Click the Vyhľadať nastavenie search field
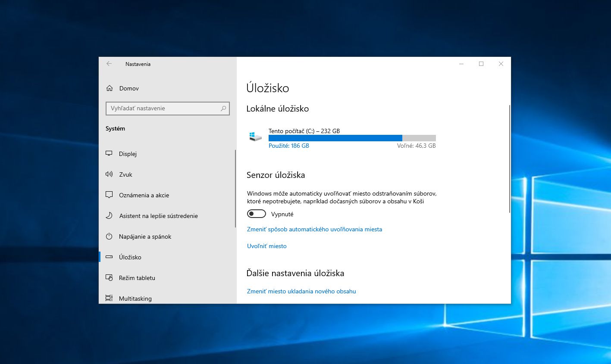Viewport: 611px width, 364px height. [168, 109]
